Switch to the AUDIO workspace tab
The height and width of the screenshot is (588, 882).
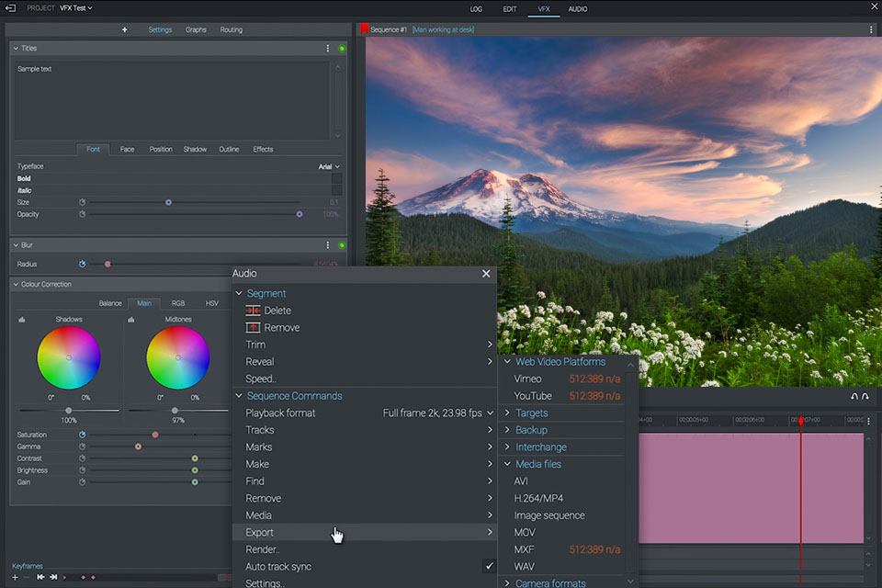click(578, 9)
